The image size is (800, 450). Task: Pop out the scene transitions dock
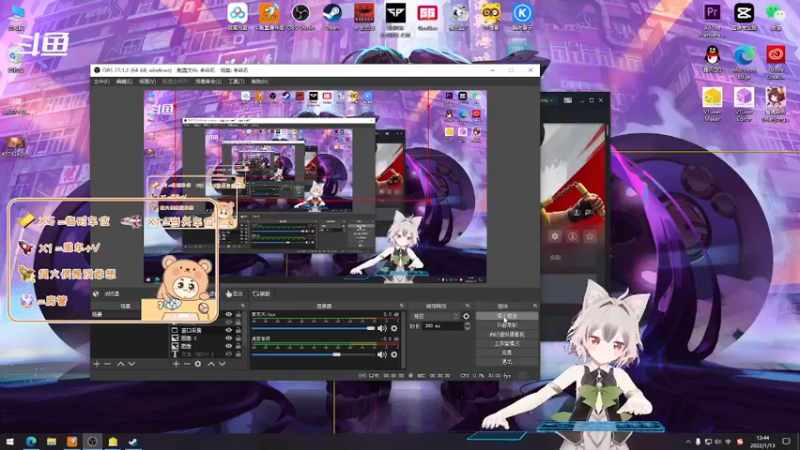(x=467, y=306)
